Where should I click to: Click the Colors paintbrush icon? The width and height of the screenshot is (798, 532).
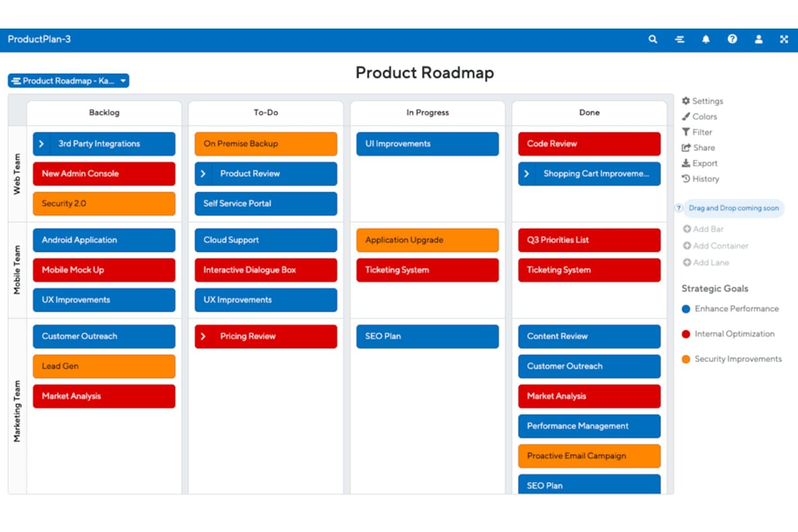[x=686, y=116]
